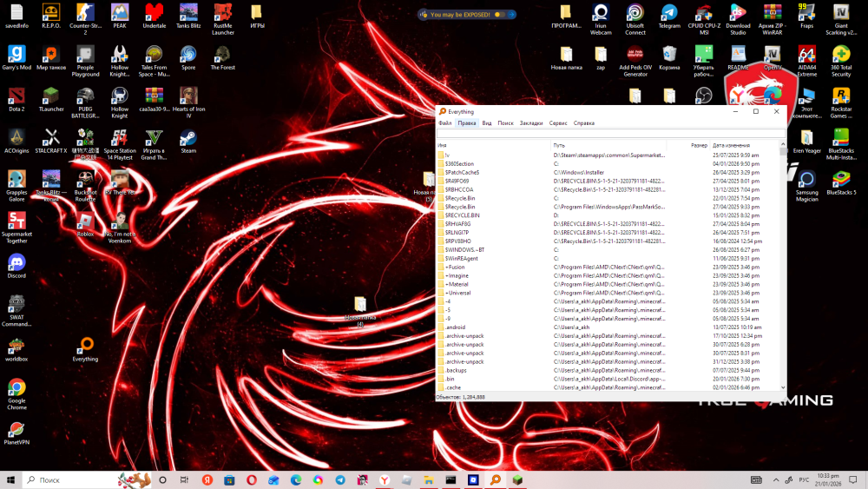Image resolution: width=868 pixels, height=489 pixels.
Task: Select the Samsung Magician desktop icon
Action: (x=806, y=187)
